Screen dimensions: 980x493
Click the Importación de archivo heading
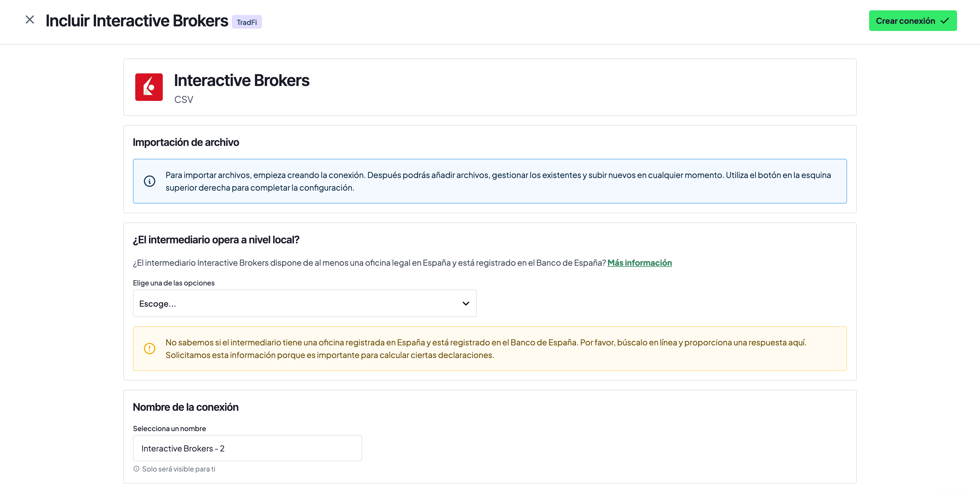point(186,142)
